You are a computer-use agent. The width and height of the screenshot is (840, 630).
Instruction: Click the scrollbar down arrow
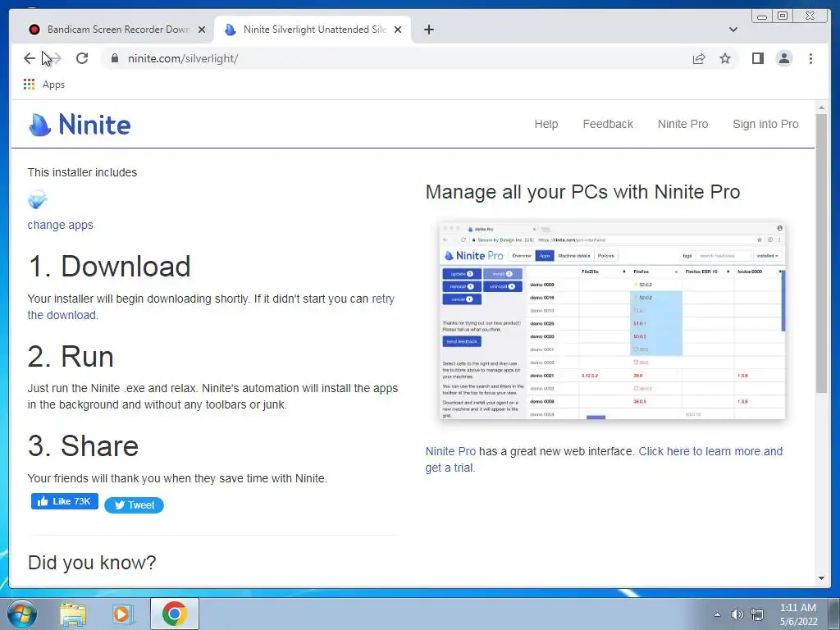coord(821,578)
